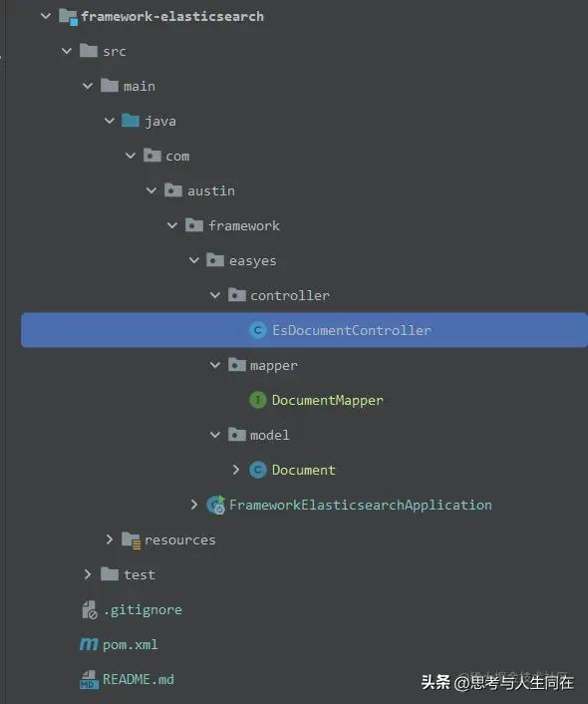Collapse the controller package
Image resolution: width=588 pixels, height=704 pixels.
(215, 295)
